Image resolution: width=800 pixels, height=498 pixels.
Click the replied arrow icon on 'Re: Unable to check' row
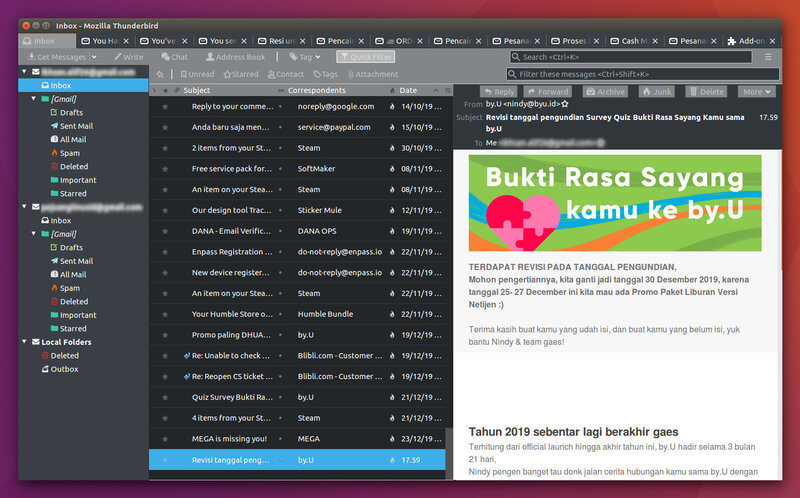pyautogui.click(x=187, y=356)
